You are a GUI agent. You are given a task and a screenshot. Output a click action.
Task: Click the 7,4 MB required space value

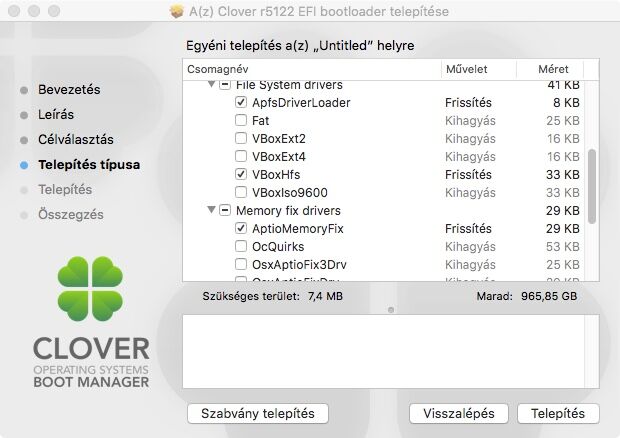pos(325,296)
